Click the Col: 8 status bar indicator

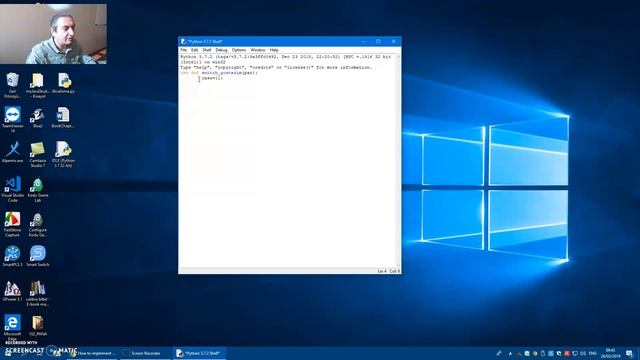(x=394, y=271)
